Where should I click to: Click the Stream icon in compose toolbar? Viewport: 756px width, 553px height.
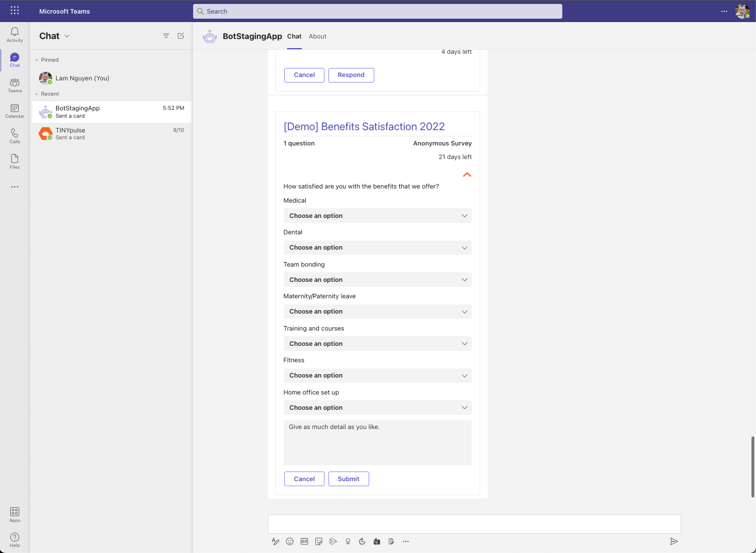[333, 541]
